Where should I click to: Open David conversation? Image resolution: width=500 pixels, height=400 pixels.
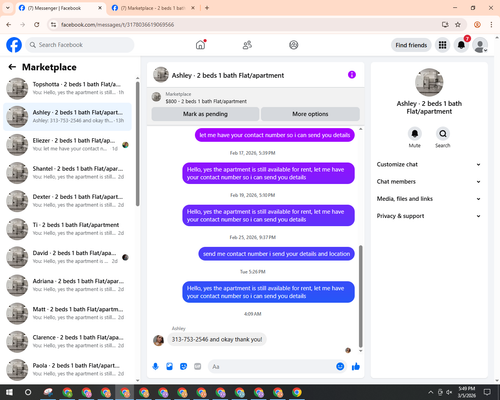67,257
